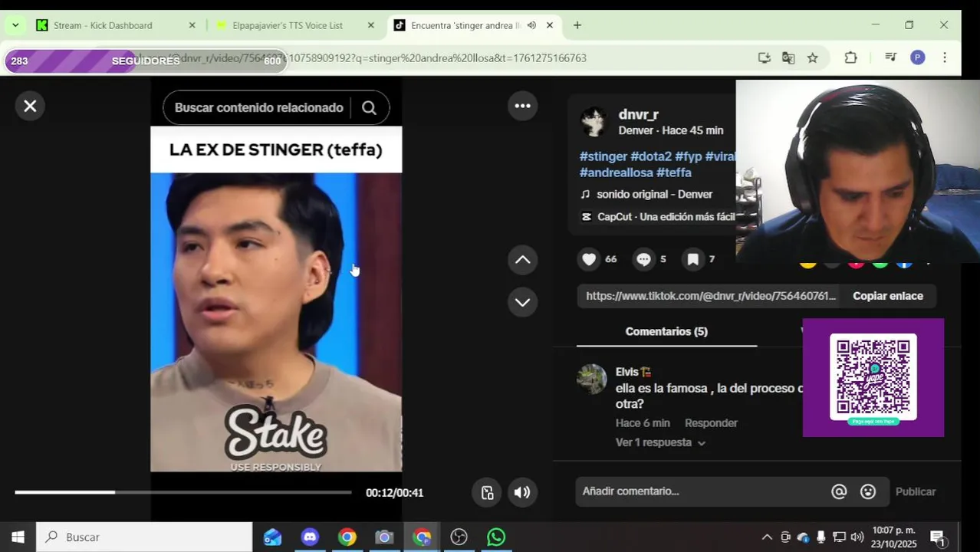
Task: Click the #teffa hashtag
Action: click(673, 172)
